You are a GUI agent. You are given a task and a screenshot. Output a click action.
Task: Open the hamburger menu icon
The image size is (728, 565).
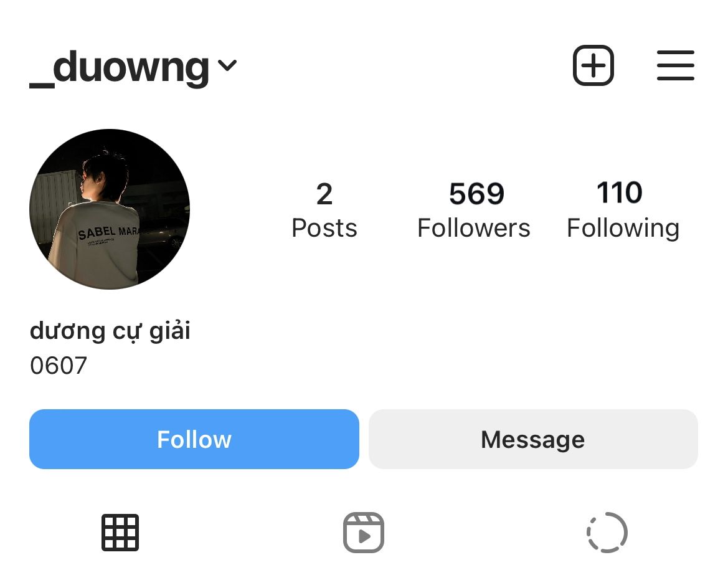[x=675, y=65]
